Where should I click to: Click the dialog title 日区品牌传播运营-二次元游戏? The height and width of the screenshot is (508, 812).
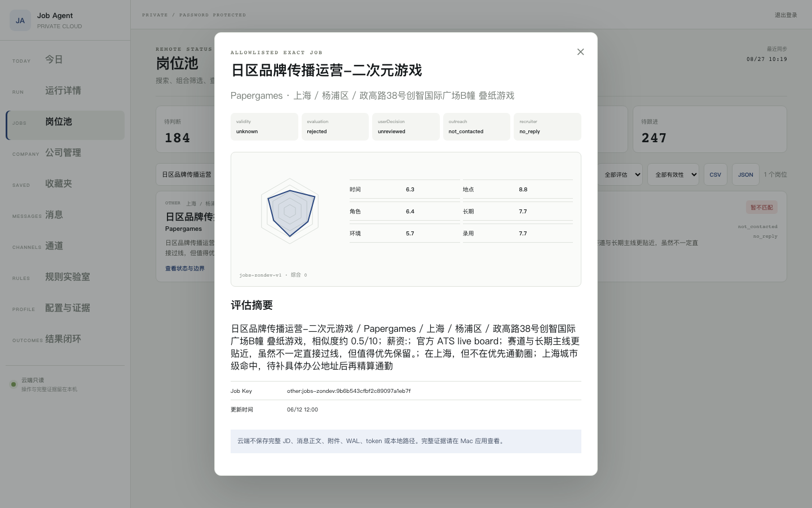326,71
